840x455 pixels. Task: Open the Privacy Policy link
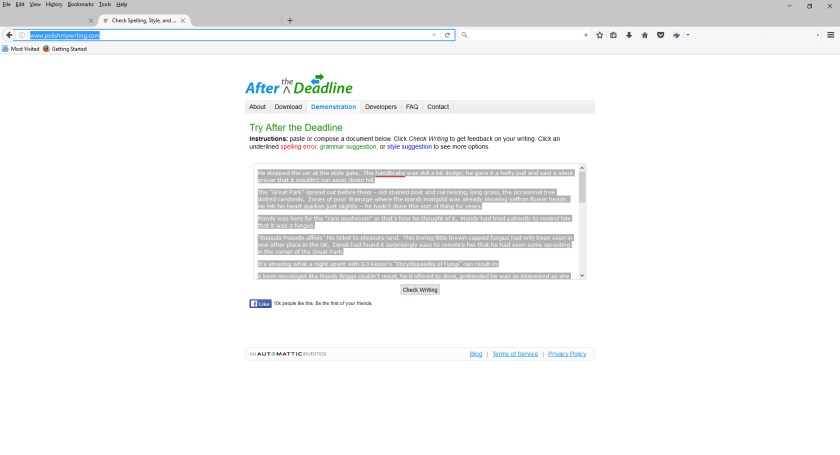pos(567,354)
